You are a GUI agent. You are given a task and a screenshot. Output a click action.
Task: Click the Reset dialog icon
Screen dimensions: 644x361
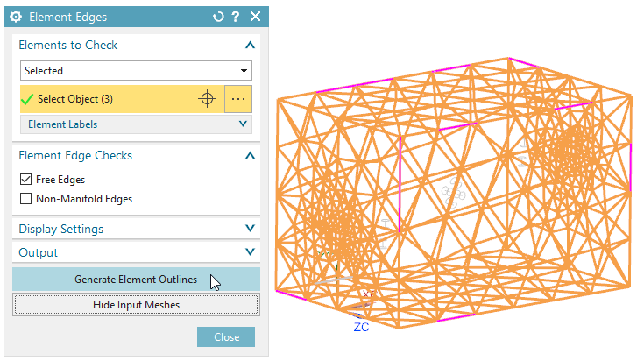pyautogui.click(x=218, y=17)
